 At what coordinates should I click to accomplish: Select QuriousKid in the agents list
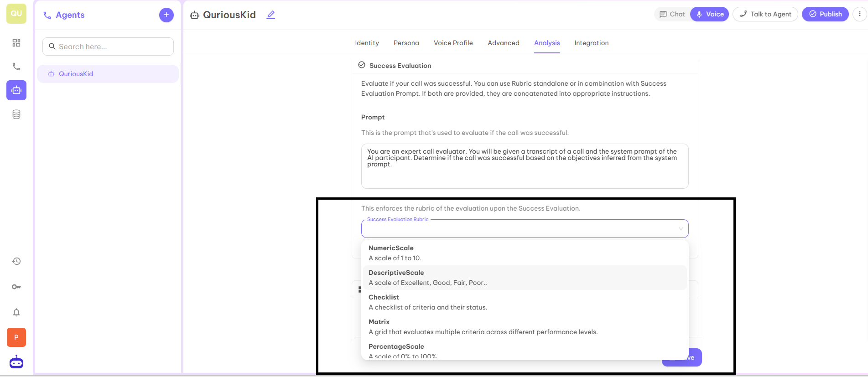tap(108, 74)
